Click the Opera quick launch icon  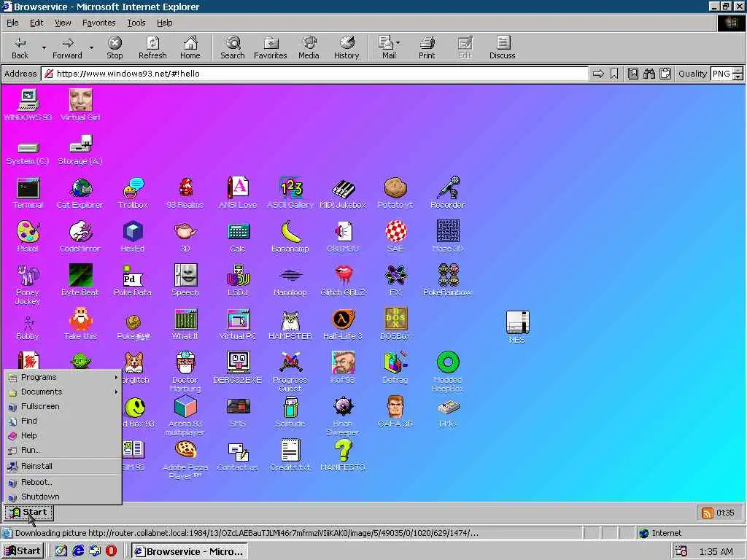111,551
